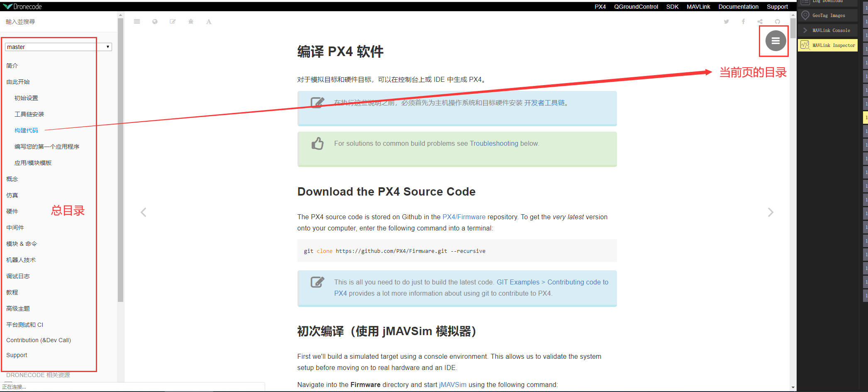Open MAVLink Inspector panel item
Screen dimensions: 868x392
point(827,45)
